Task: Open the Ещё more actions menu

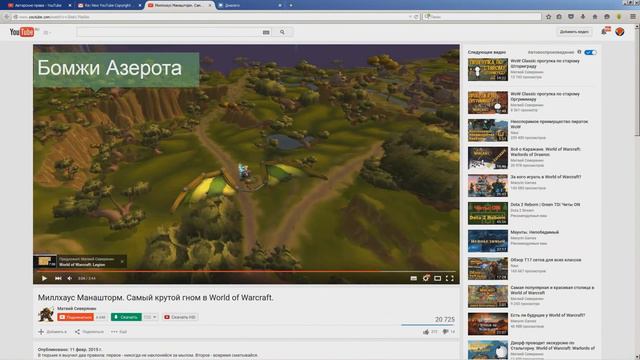Action: [119, 332]
